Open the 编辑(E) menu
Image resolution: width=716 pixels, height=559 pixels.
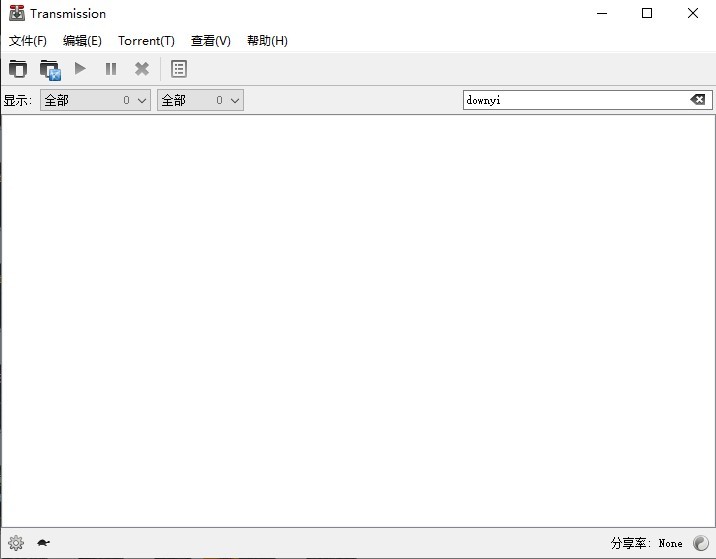click(x=82, y=41)
